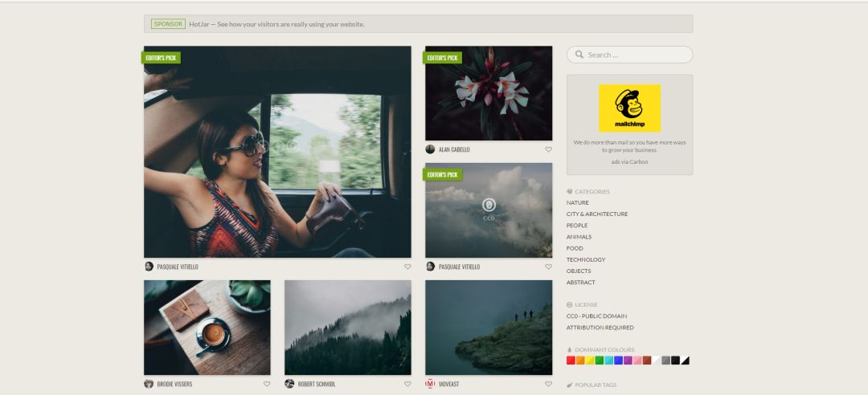
Task: Choose the blue dominant colour swatch
Action: 618,360
